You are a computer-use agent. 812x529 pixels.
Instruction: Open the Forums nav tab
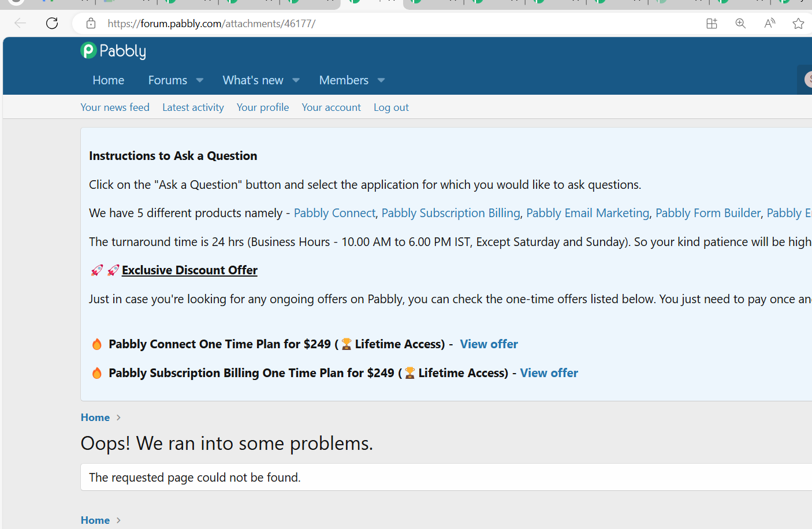coord(167,80)
